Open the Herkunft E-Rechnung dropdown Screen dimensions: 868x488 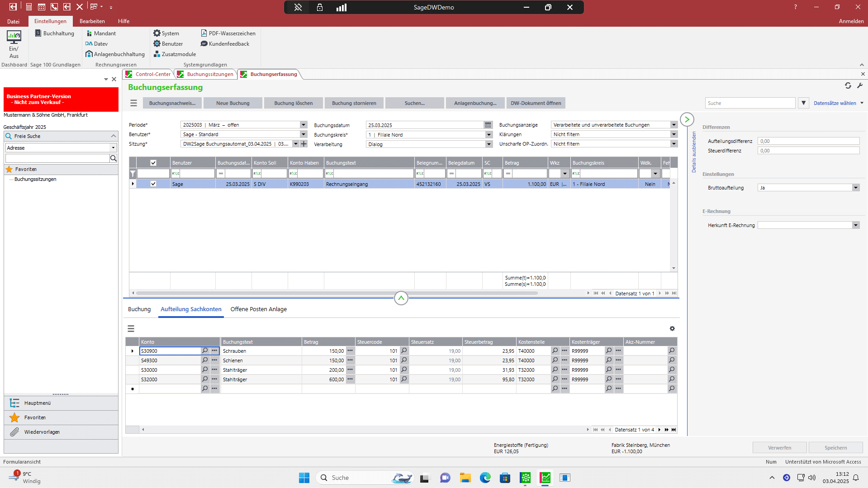pyautogui.click(x=855, y=225)
